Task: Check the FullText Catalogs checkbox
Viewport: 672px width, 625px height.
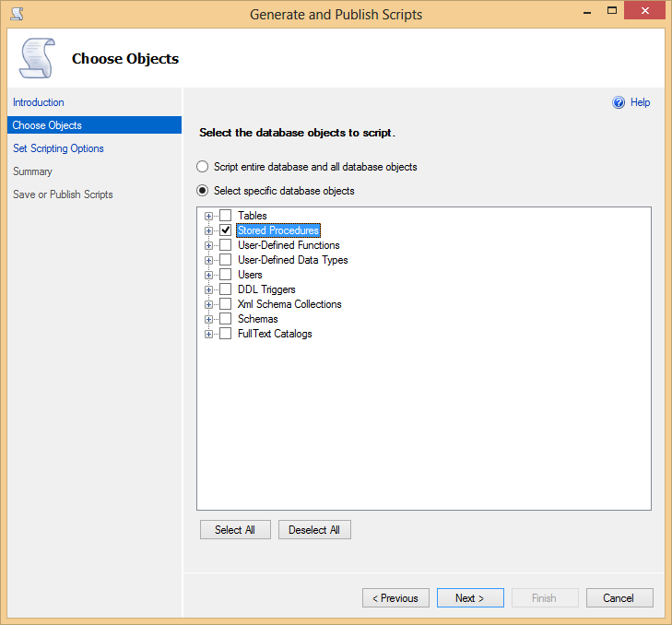Action: [226, 334]
